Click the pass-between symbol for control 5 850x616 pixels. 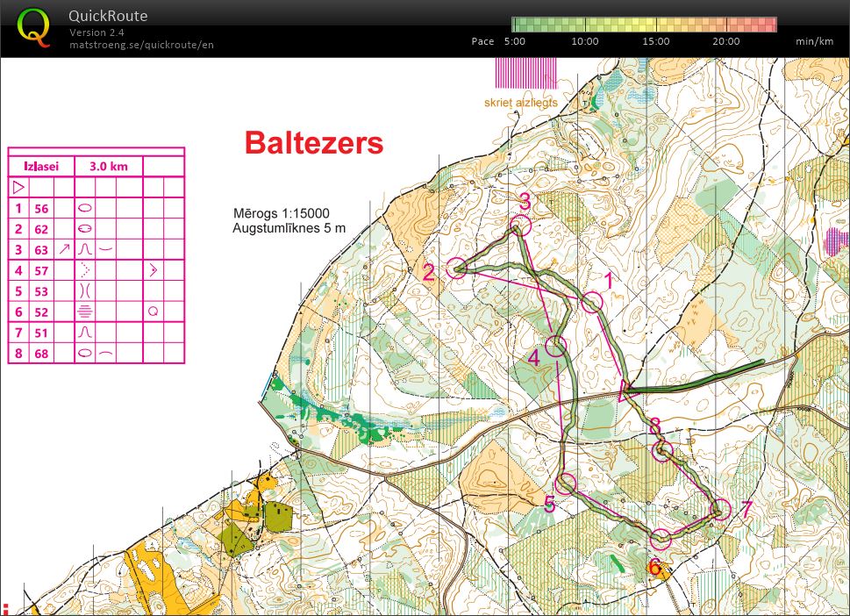point(85,289)
